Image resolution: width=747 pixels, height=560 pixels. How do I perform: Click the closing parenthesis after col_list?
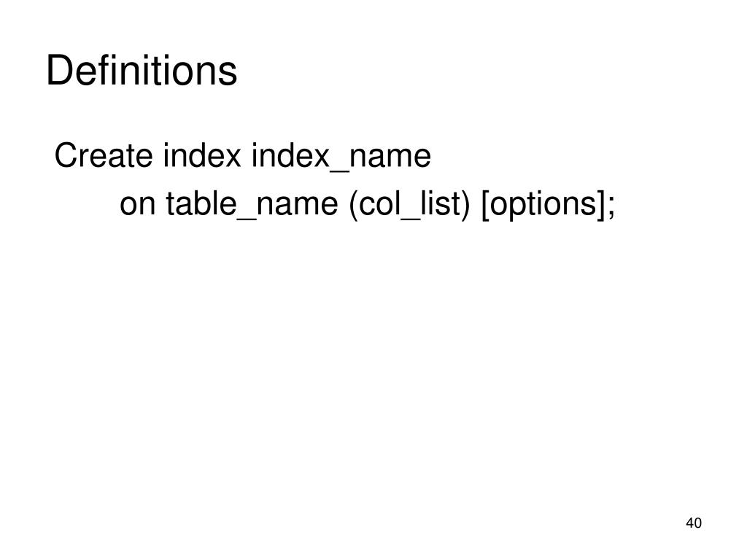click(x=465, y=206)
